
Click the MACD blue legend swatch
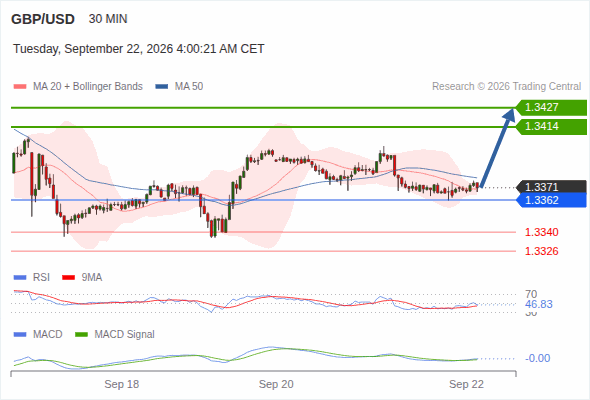point(20,335)
